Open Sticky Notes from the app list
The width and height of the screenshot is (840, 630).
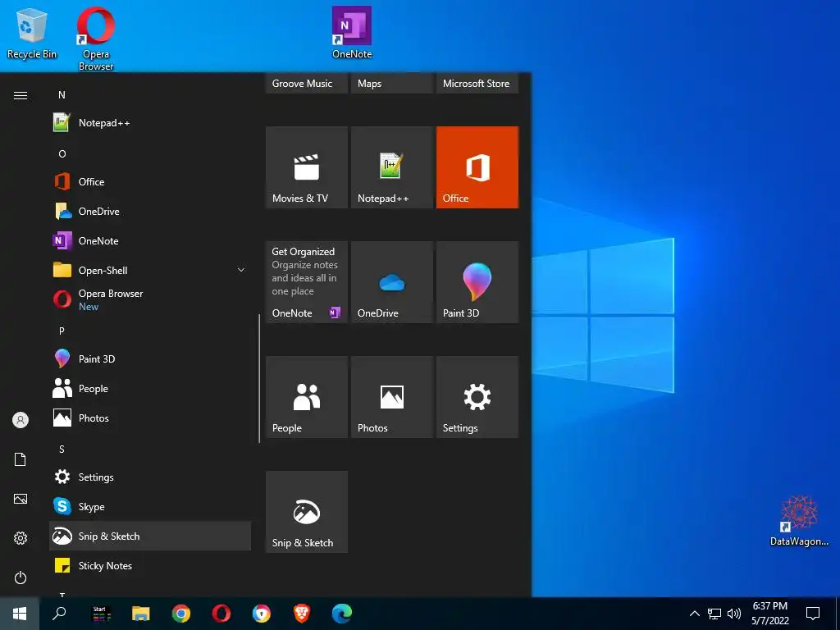click(150, 565)
